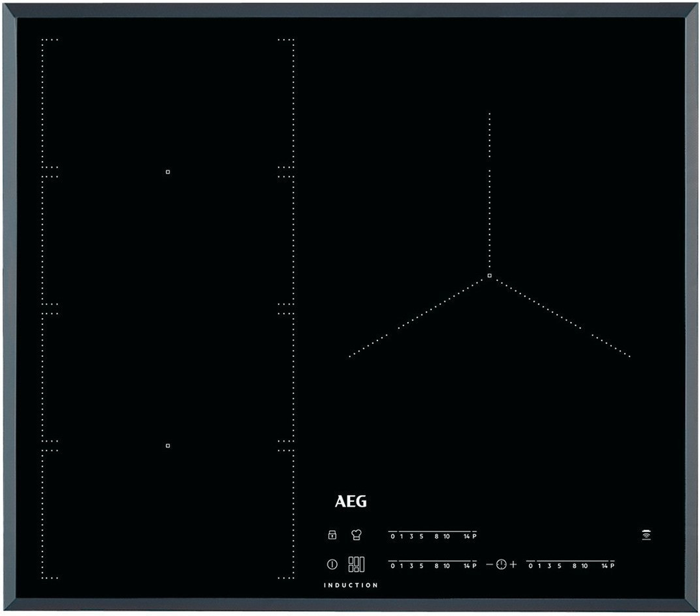Set lower-left slider to level 8
700x616 pixels.
pyautogui.click(x=436, y=566)
